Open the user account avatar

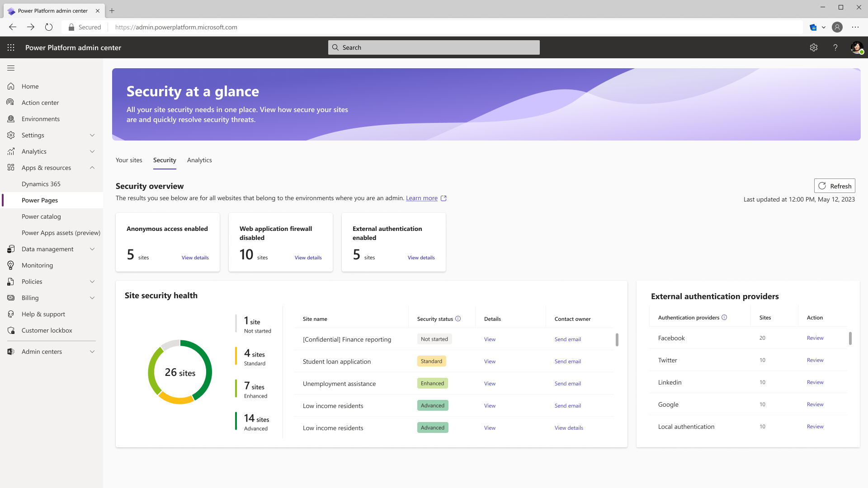(x=857, y=47)
